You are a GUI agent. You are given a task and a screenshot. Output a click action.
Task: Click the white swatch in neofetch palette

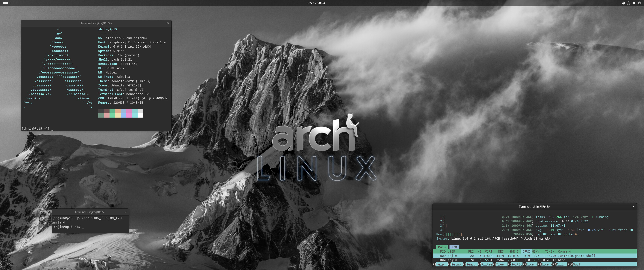tap(140, 115)
